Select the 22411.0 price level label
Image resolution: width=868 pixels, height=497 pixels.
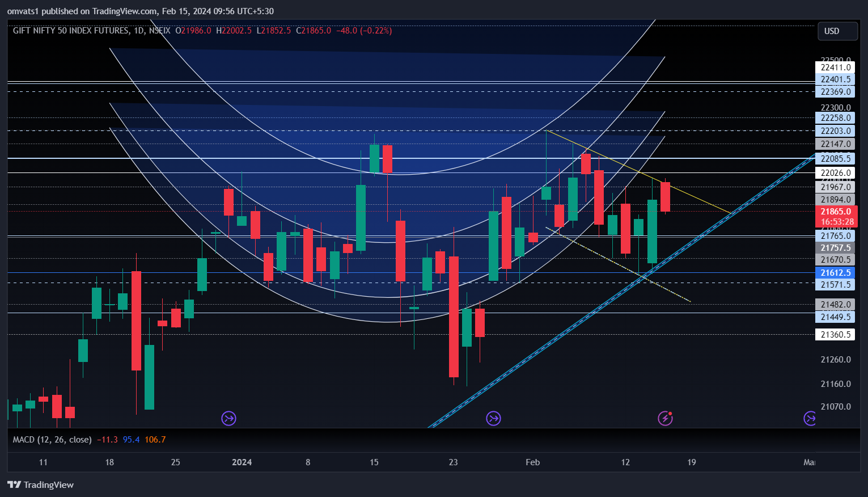point(836,68)
